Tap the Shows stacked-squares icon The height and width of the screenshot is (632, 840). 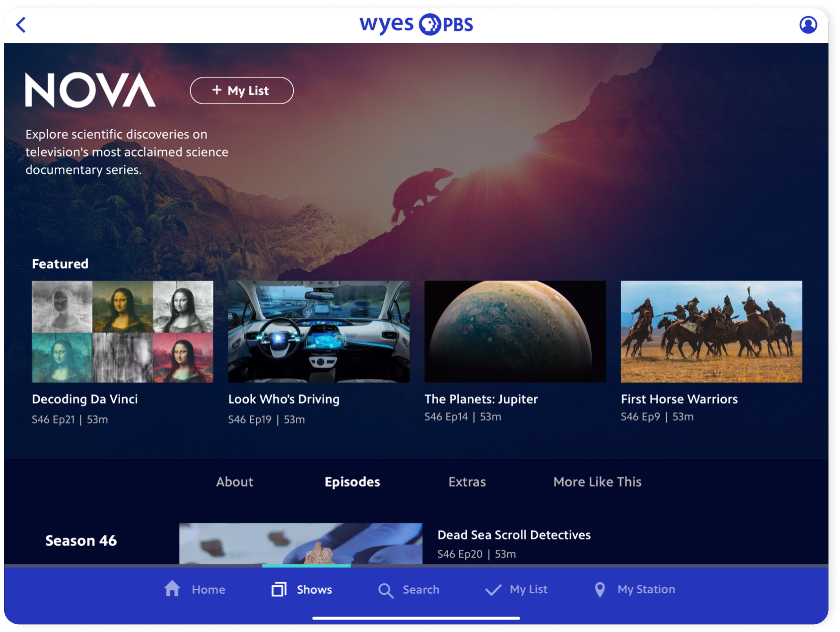tap(279, 589)
